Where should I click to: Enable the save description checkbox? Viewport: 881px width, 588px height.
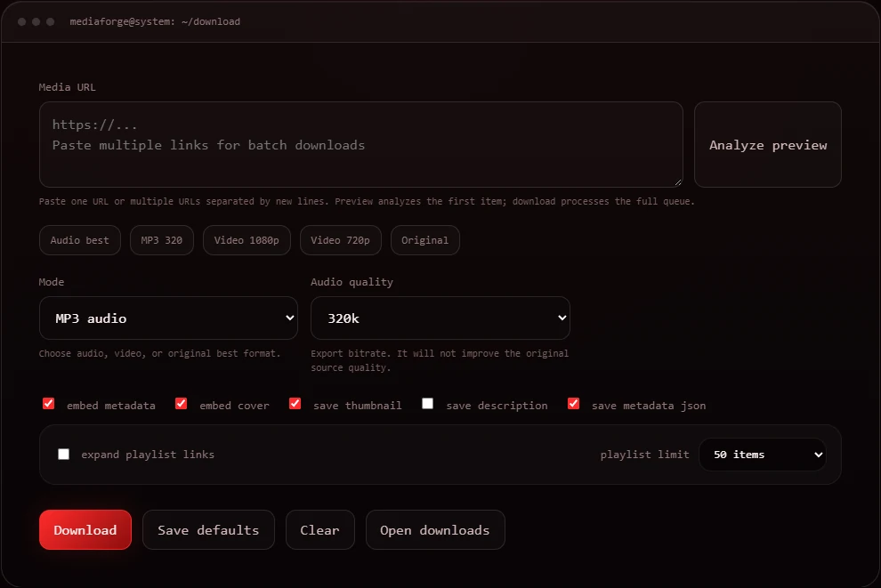click(427, 404)
